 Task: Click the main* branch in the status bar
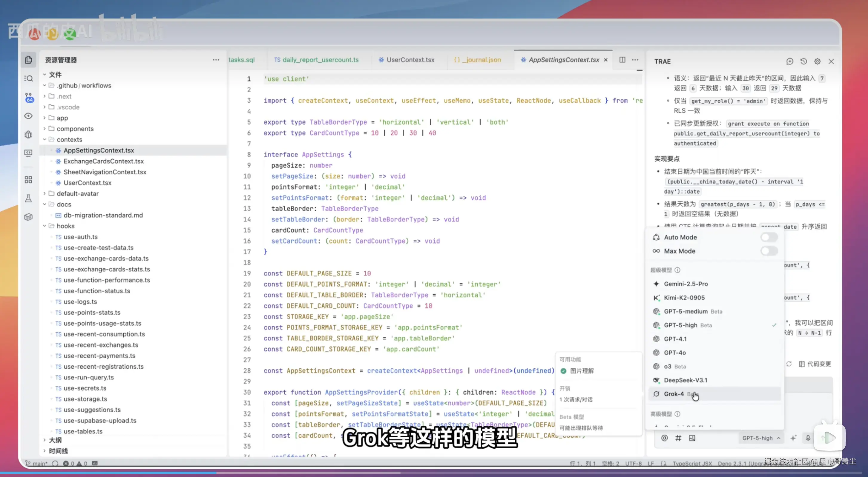pos(36,463)
